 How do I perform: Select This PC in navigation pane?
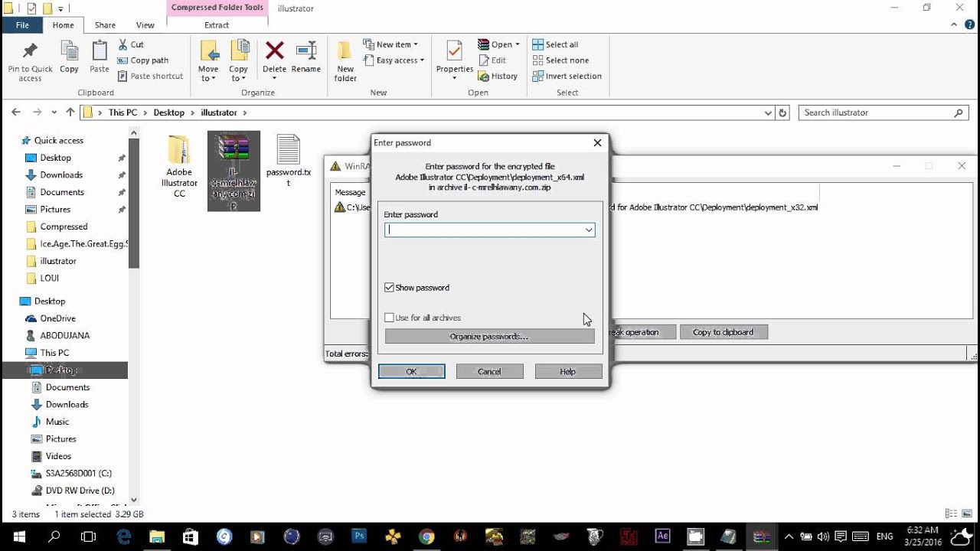(x=54, y=353)
